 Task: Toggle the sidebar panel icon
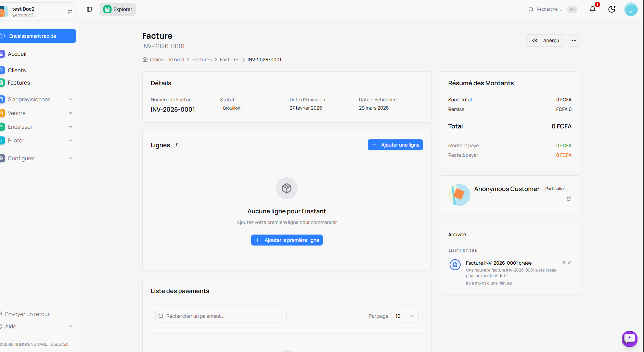click(89, 9)
